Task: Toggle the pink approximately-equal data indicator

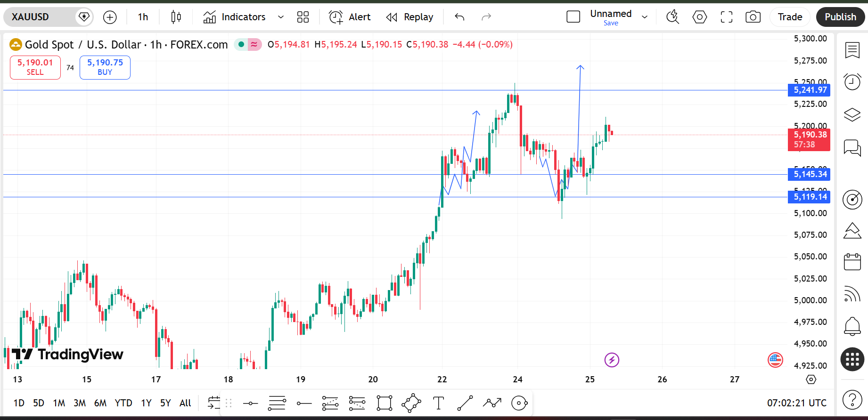Action: tap(254, 45)
